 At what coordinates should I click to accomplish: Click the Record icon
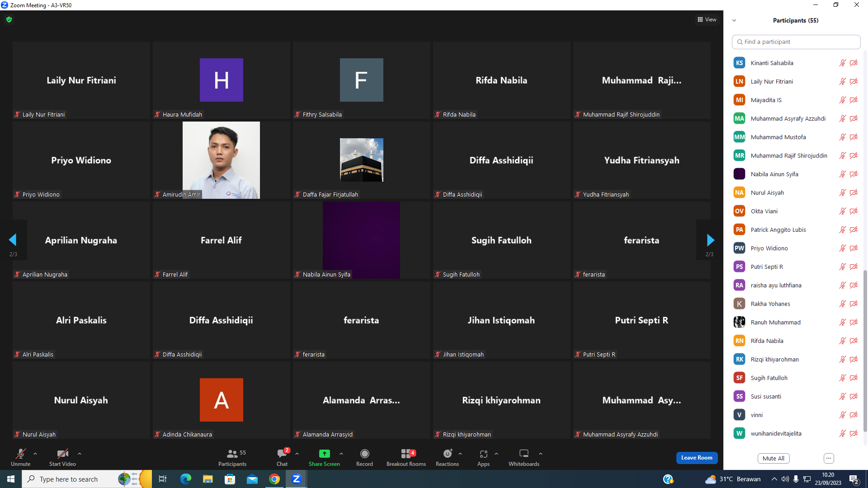(364, 454)
